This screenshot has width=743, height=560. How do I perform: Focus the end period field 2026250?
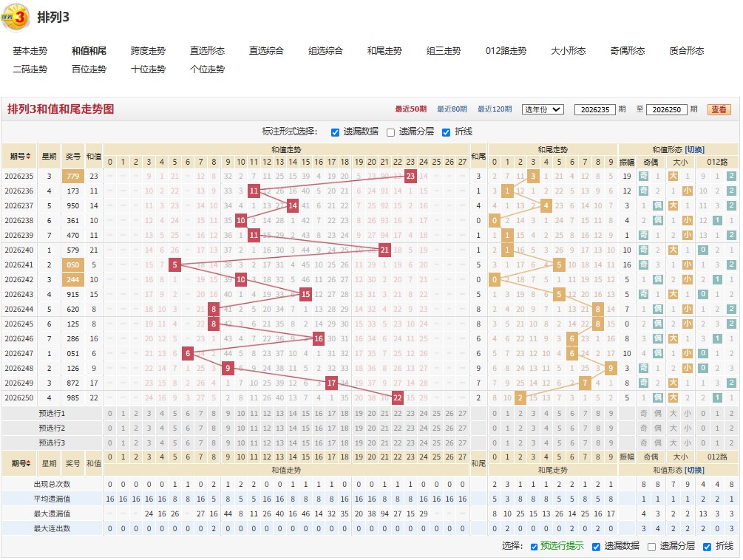[666, 110]
